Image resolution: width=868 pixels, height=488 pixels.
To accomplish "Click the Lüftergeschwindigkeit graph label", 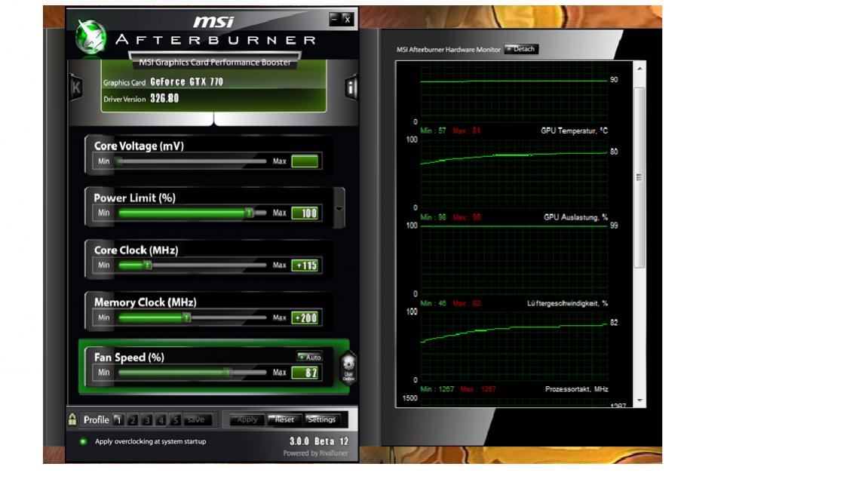I will coord(567,303).
